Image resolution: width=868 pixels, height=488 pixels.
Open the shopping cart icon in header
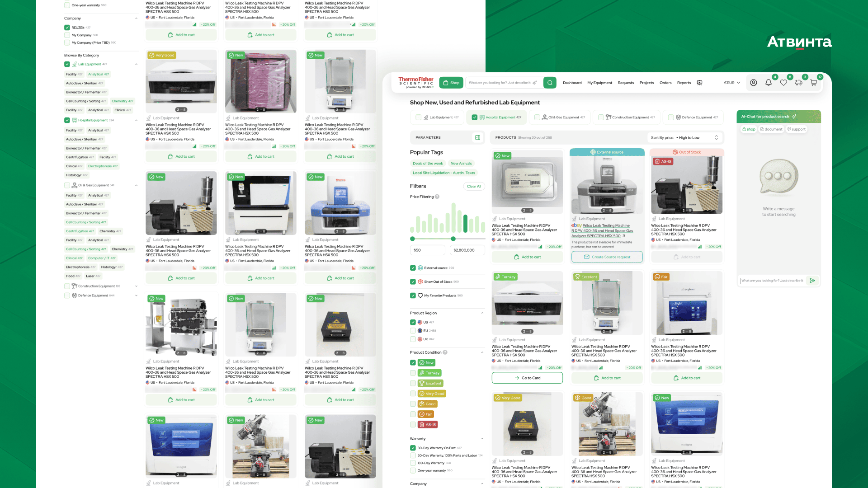(x=814, y=83)
